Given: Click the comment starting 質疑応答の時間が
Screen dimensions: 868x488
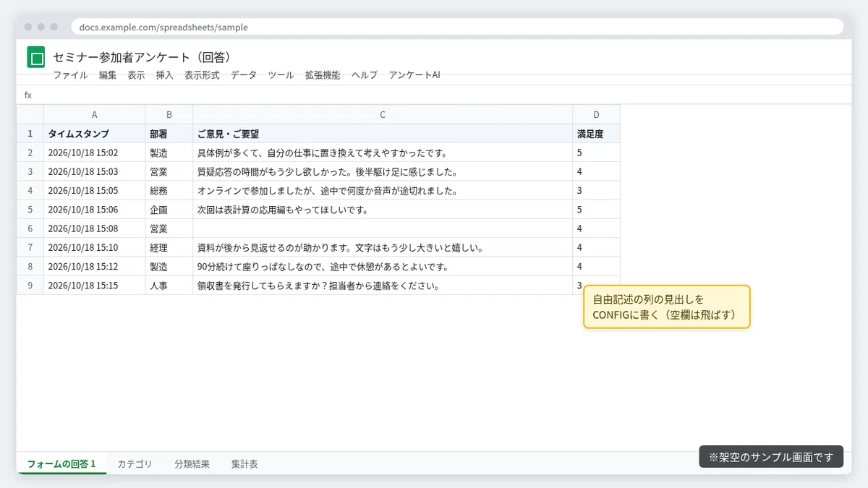Looking at the screenshot, I should [383, 171].
